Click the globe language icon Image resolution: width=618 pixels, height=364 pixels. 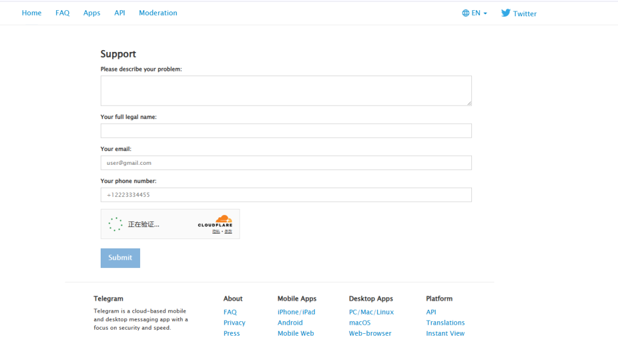[465, 13]
